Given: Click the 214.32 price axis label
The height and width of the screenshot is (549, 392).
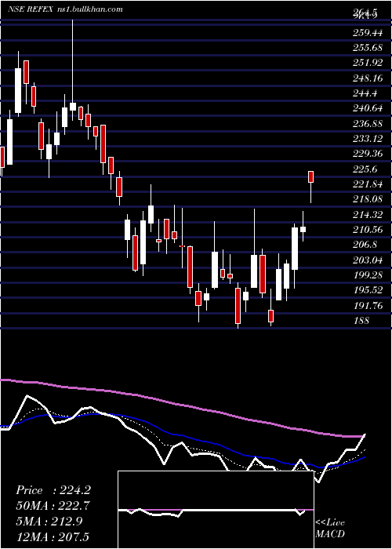Looking at the screenshot, I should 367,215.
